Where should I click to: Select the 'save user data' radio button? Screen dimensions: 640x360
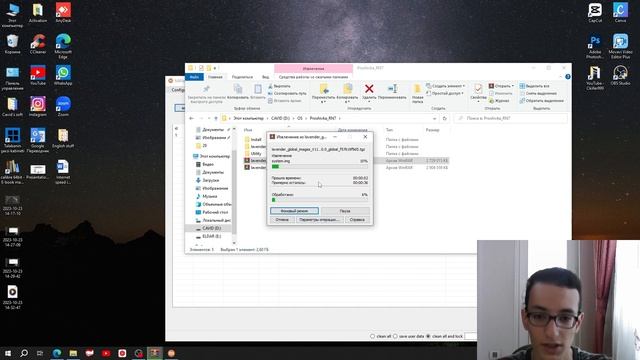(x=395, y=336)
